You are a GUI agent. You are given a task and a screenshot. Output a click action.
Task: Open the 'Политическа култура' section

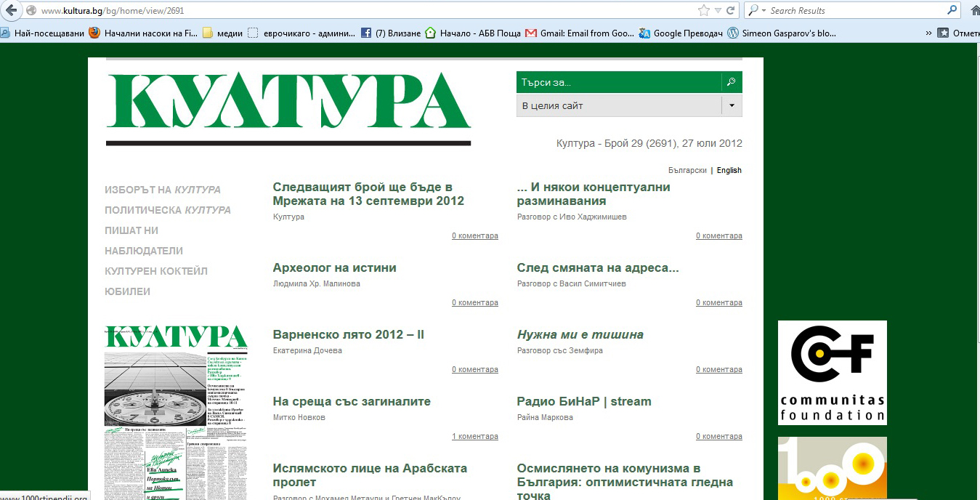tap(167, 210)
